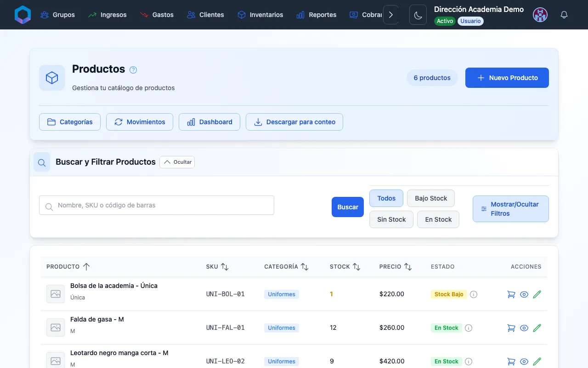Sort the table by Precio column

pyautogui.click(x=396, y=267)
